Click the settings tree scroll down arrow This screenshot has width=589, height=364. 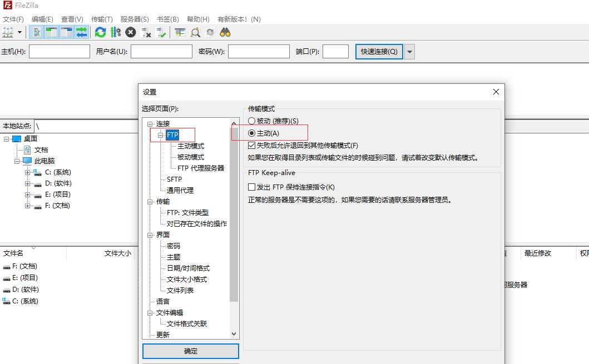(234, 334)
